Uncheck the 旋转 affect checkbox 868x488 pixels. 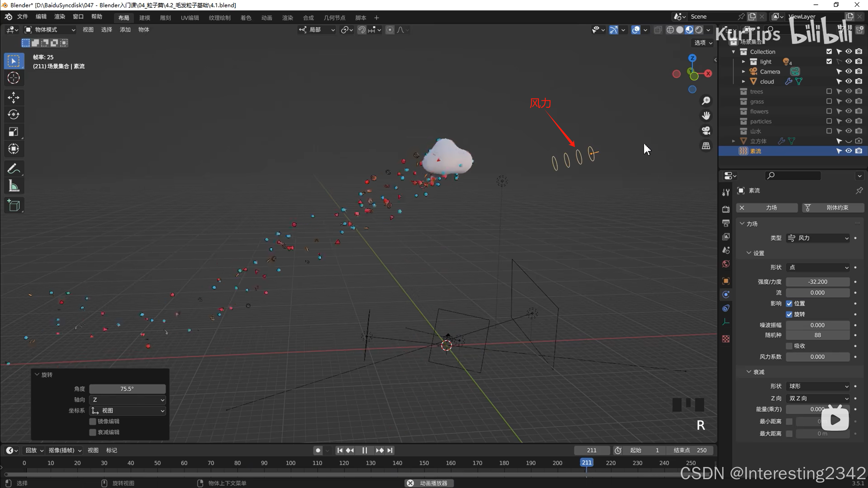789,314
